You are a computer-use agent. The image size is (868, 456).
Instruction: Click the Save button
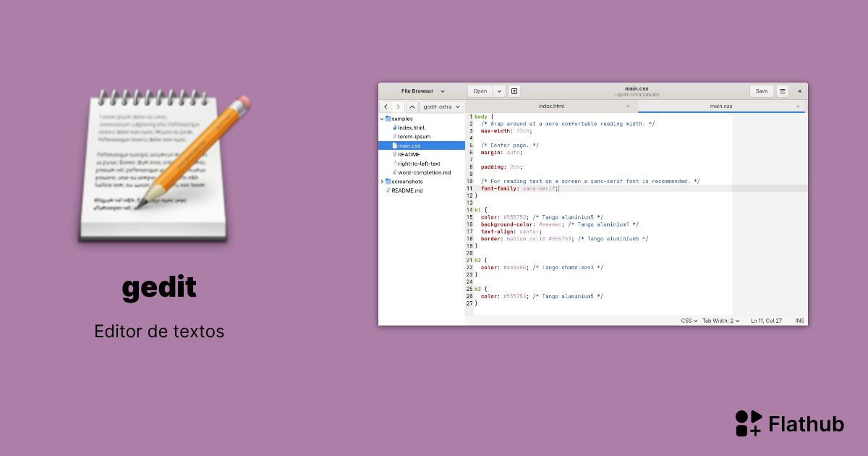click(x=762, y=90)
